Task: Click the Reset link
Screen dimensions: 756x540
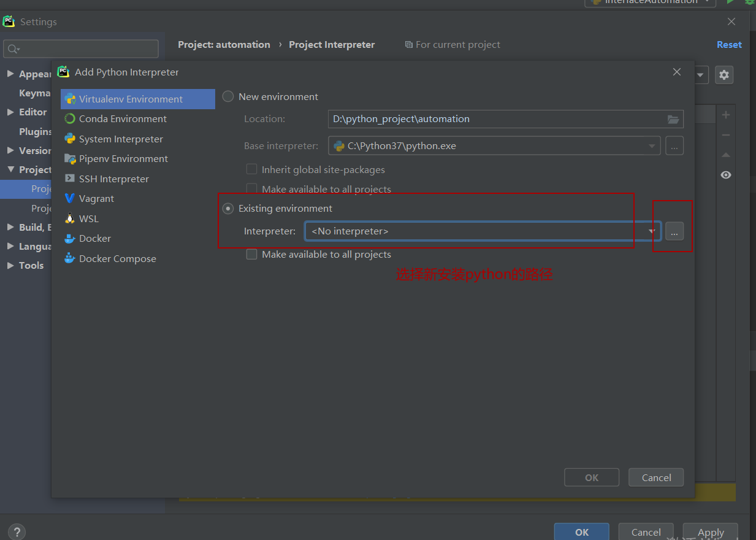Action: tap(729, 44)
